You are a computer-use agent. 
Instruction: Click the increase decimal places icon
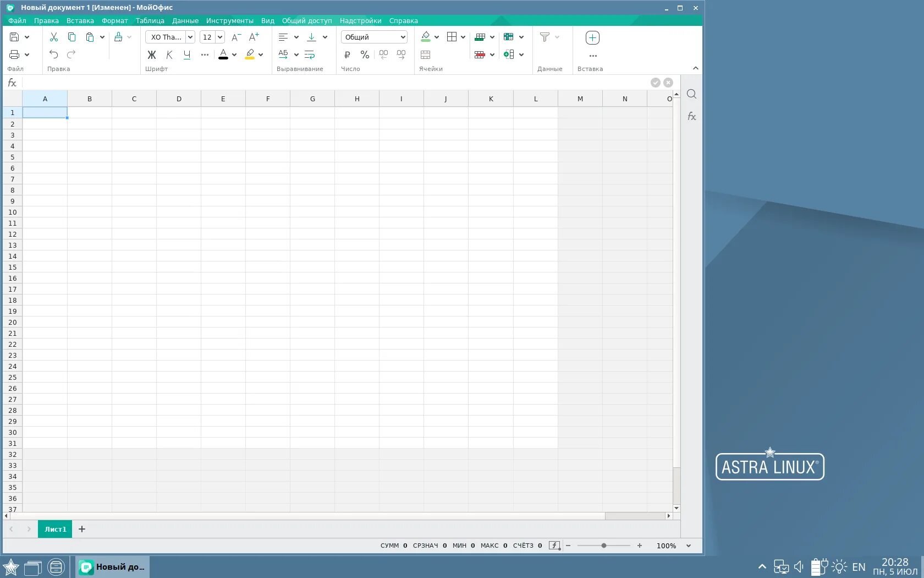[401, 54]
